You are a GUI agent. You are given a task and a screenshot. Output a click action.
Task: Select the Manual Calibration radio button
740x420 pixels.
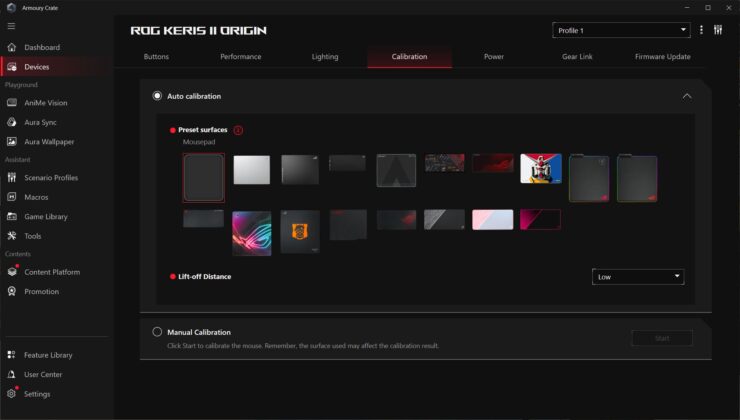tap(157, 332)
